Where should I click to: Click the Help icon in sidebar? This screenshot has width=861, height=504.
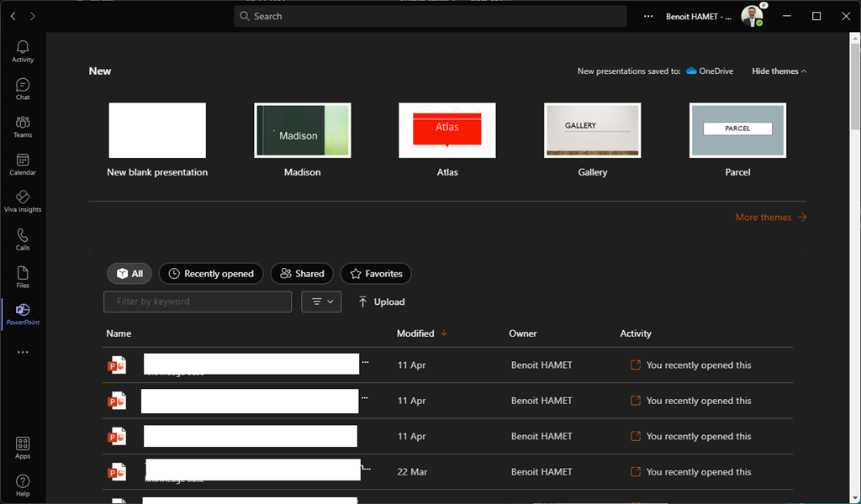coord(23,485)
